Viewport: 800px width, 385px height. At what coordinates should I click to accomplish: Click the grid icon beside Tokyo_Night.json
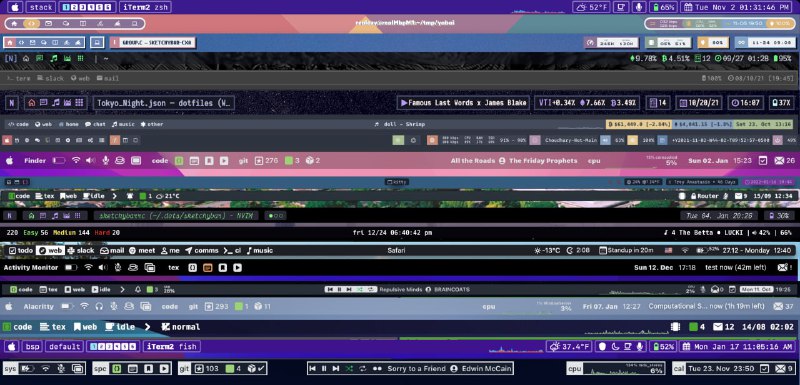pyautogui.click(x=79, y=102)
